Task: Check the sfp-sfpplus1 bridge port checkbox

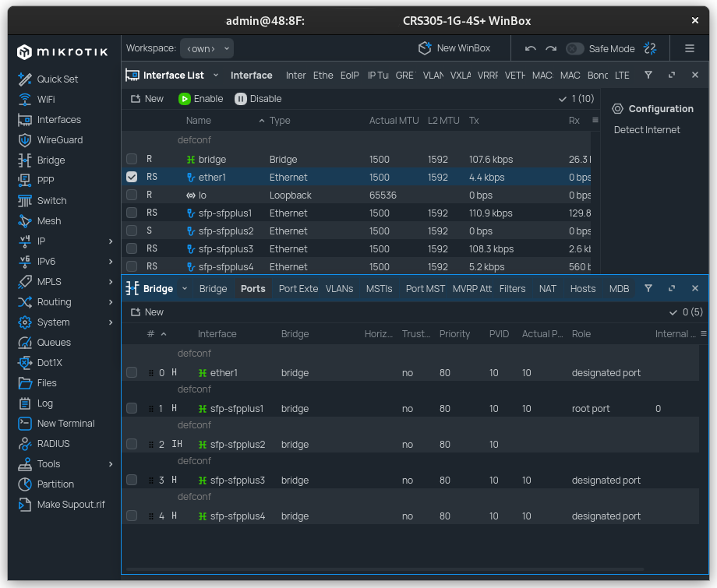Action: [x=132, y=408]
